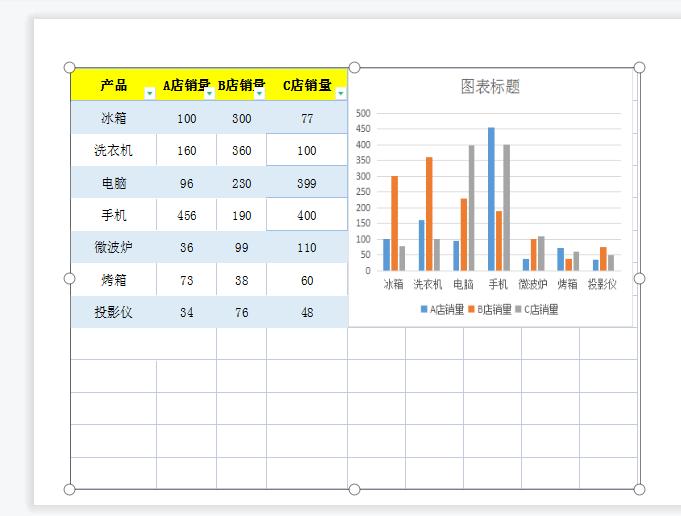
Task: Open the 产品 column filter dropdown
Action: pos(150,93)
